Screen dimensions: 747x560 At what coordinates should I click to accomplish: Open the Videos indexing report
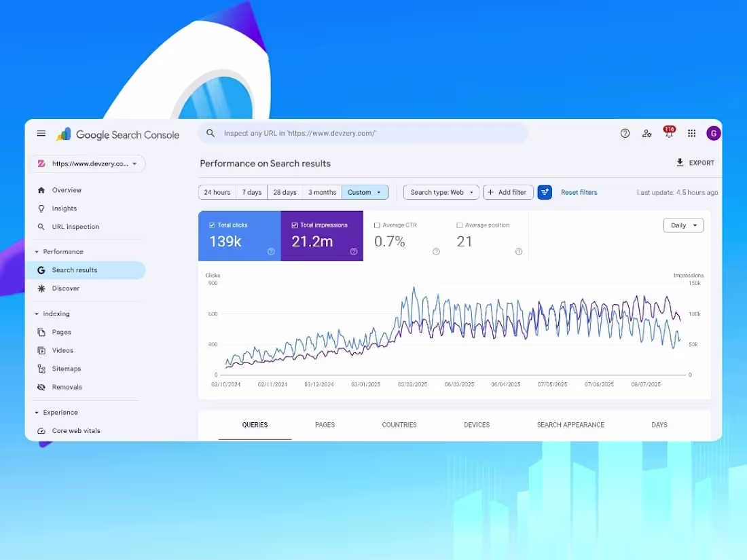(62, 350)
